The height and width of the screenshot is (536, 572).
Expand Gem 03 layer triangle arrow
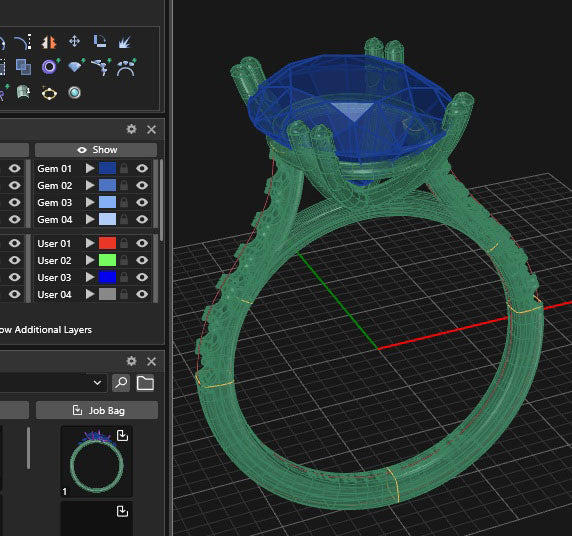[x=90, y=202]
